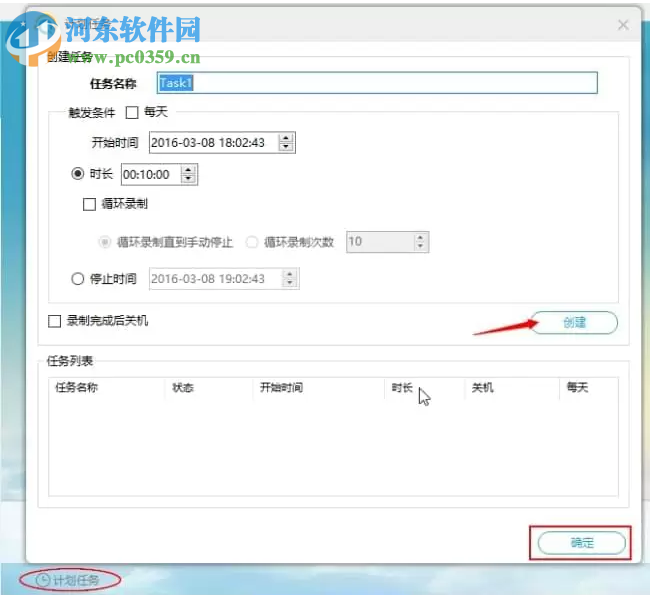Image resolution: width=657 pixels, height=595 pixels.
Task: Increase stop time with up spinner arrow
Action: click(x=290, y=274)
